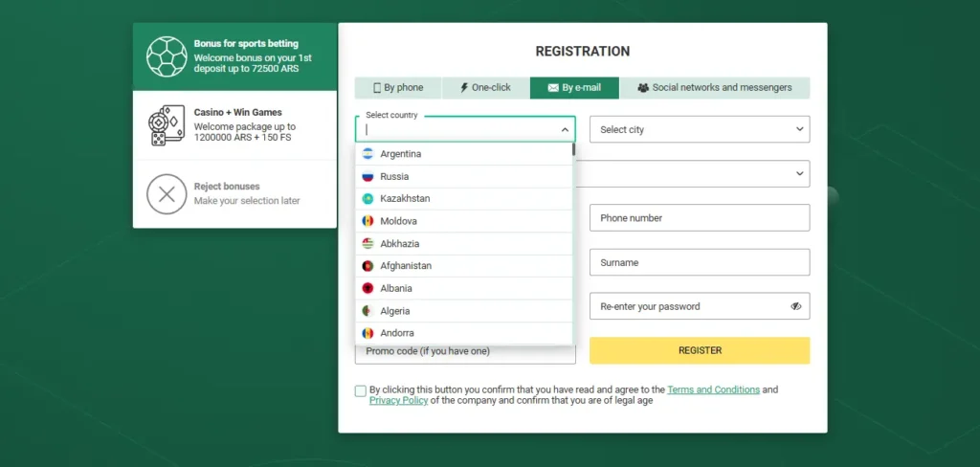
Task: Focus the Surname field
Action: pos(700,262)
